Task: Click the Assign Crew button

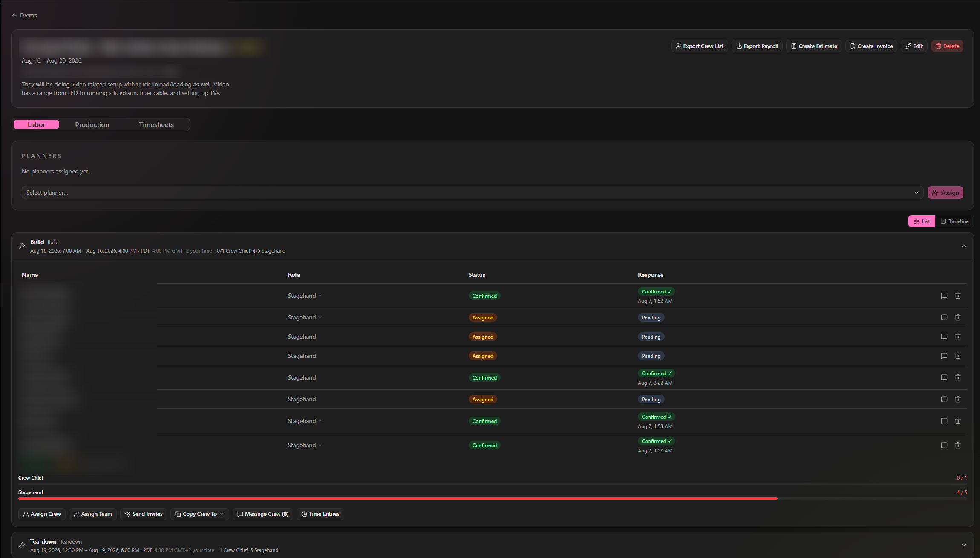Action: point(42,514)
